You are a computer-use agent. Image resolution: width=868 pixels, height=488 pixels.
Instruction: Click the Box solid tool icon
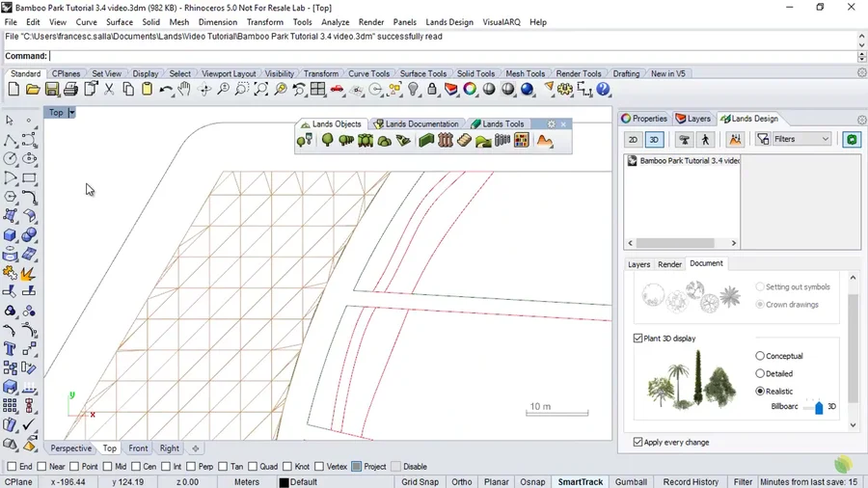click(10, 234)
